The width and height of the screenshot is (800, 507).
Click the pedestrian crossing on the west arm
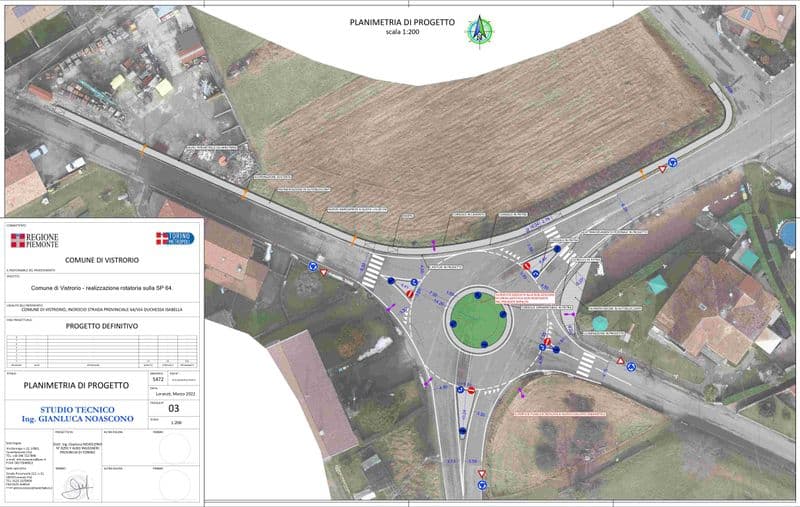click(371, 272)
